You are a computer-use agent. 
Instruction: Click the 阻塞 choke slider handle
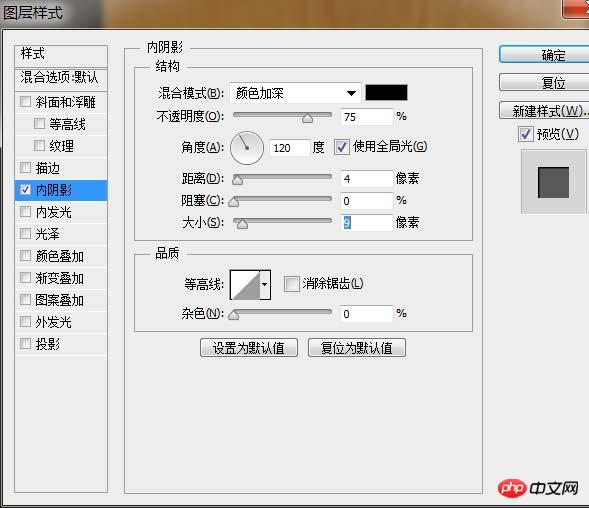tap(234, 202)
